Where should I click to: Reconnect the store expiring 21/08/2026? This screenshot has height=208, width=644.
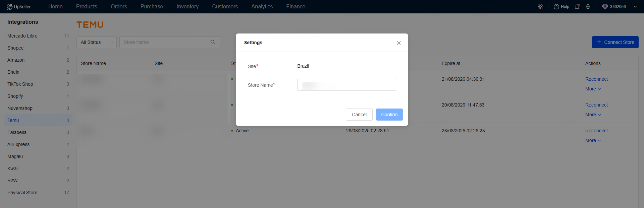(x=596, y=79)
